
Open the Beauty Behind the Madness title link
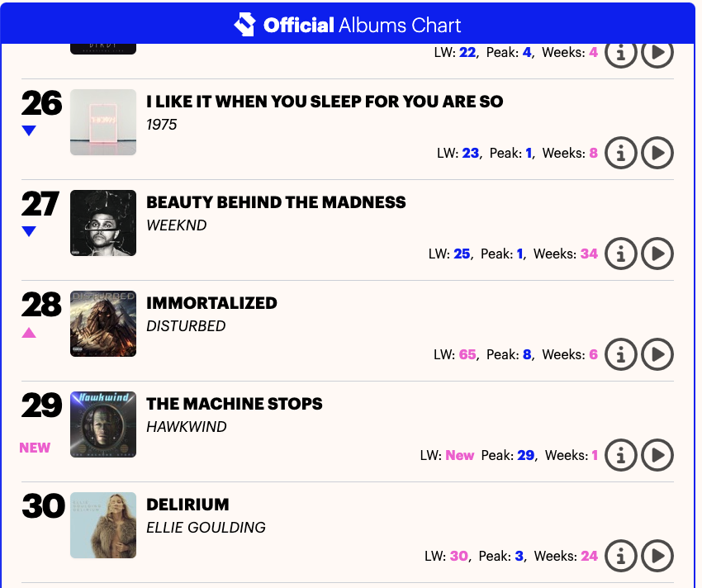[x=276, y=202]
